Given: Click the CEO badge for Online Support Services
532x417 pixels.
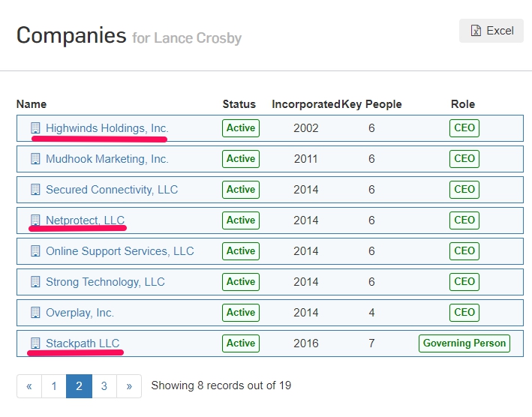Looking at the screenshot, I should point(464,251).
